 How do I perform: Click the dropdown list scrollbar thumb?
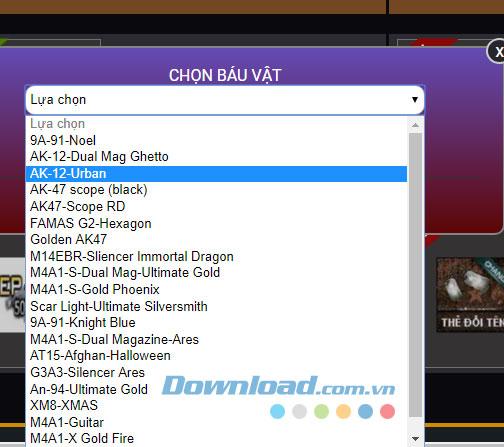click(415, 275)
